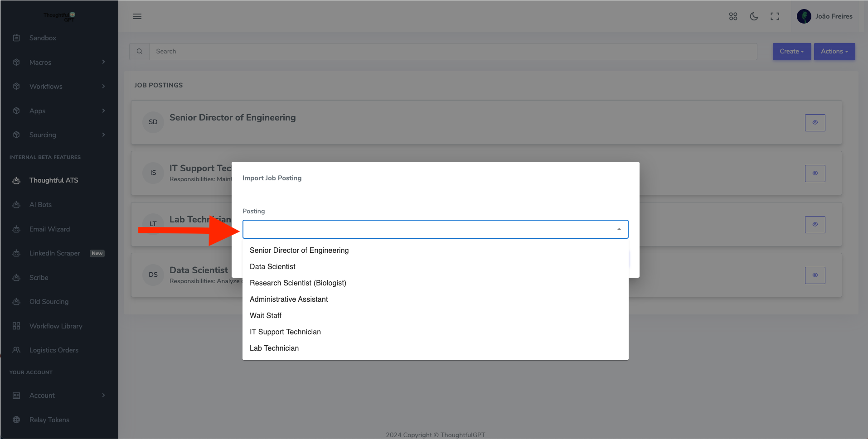
Task: Click the search magnifier icon
Action: (140, 52)
